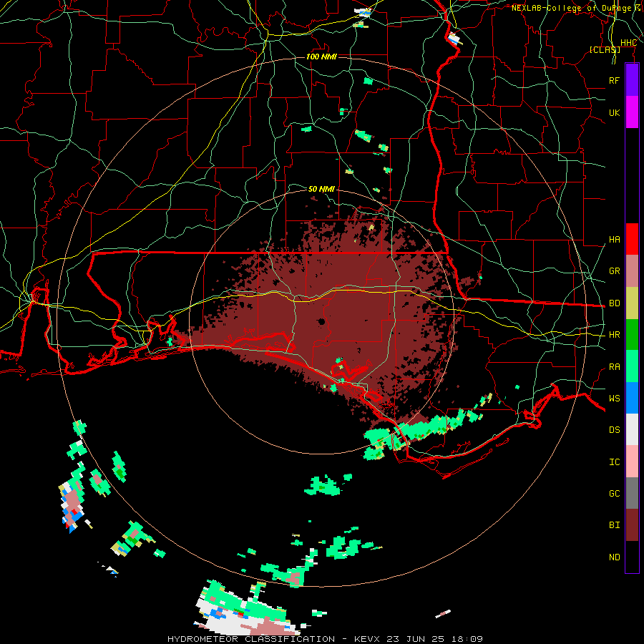Click the BI dark red legend swatch
Image resolution: width=644 pixels, height=644 pixels.
(x=632, y=525)
